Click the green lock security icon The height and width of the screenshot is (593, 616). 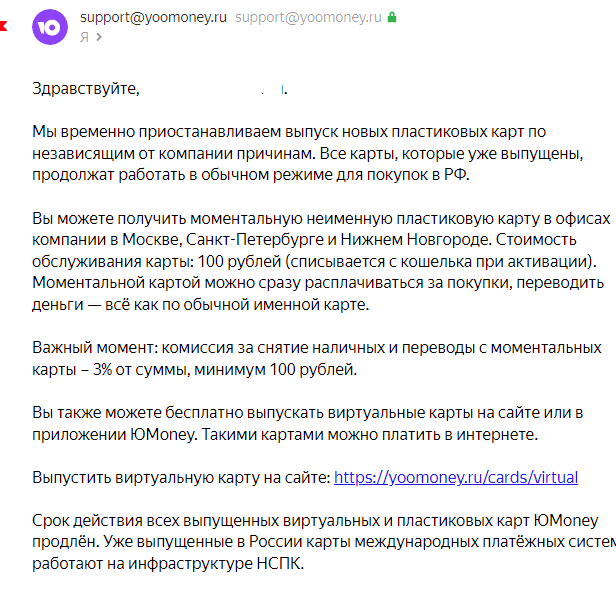pos(392,17)
